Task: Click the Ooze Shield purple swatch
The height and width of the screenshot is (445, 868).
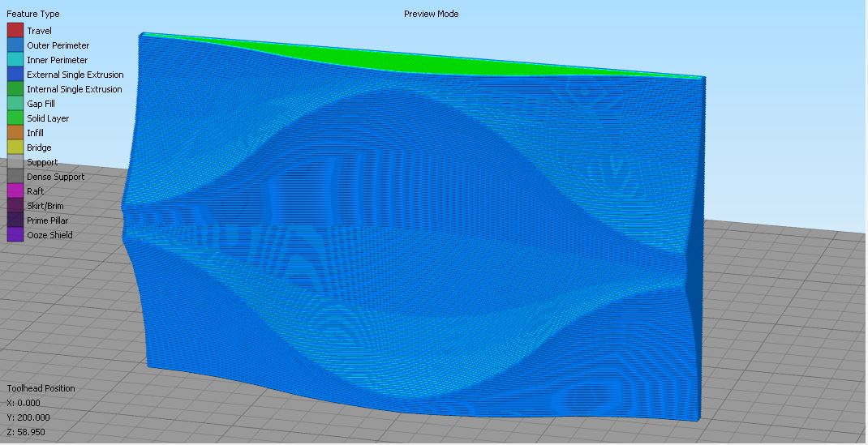Action: point(15,235)
